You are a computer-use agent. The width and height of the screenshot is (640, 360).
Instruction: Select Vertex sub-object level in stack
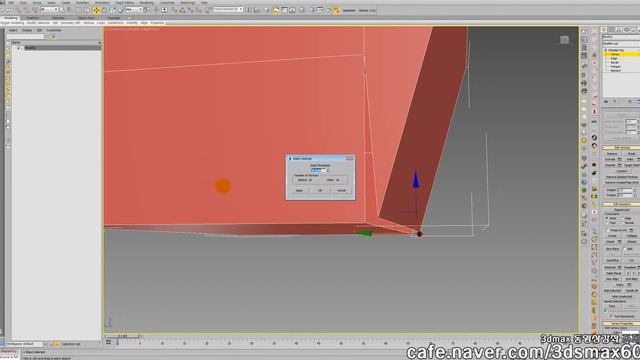(615, 54)
